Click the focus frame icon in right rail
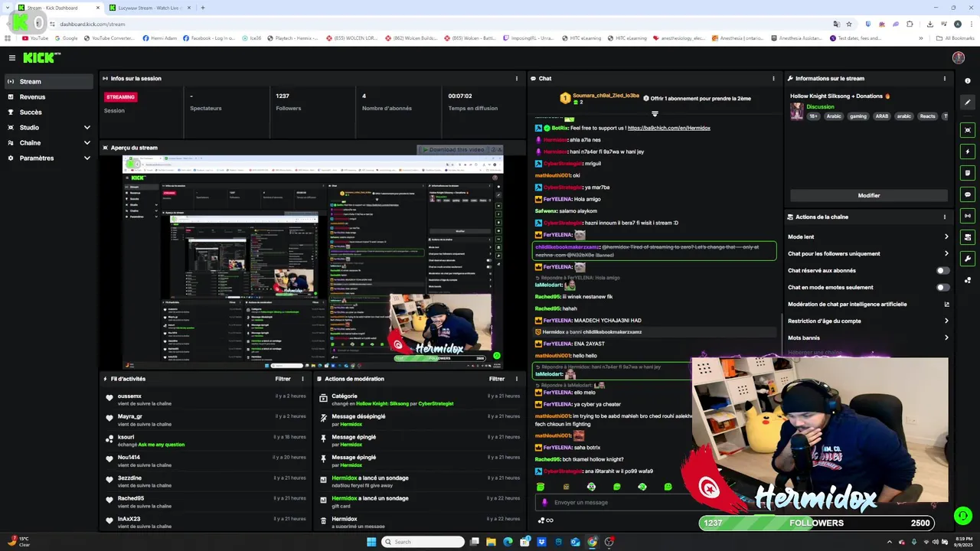980x551 pixels. [968, 130]
